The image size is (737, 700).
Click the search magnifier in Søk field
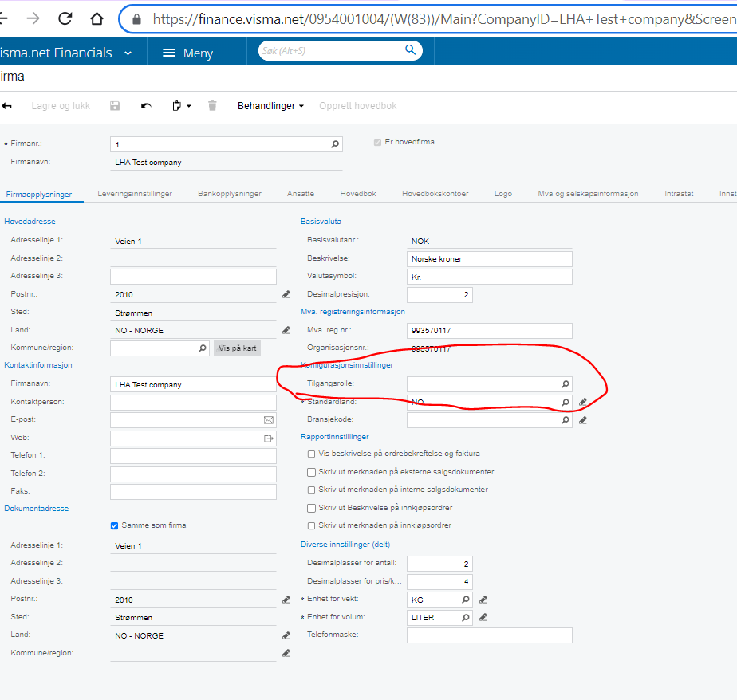410,49
